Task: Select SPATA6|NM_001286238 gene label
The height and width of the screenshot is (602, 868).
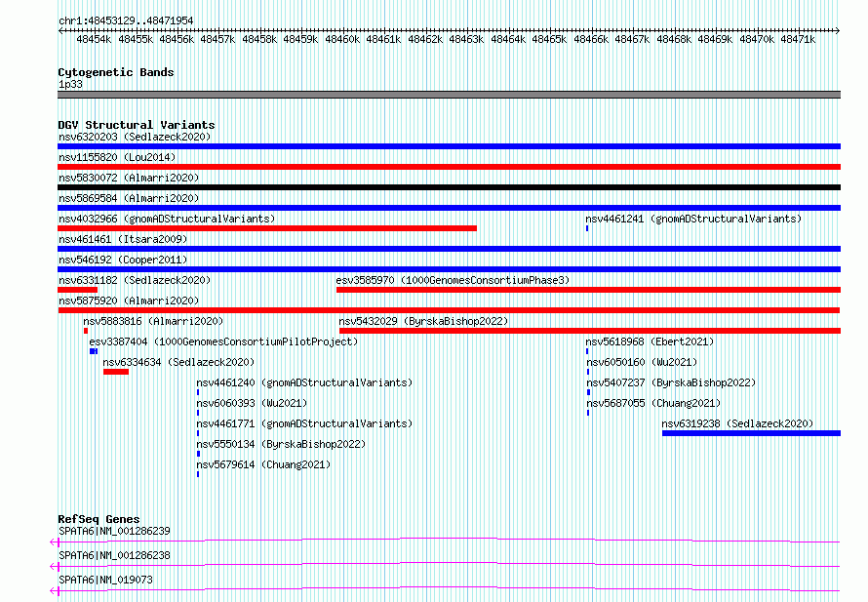Action: 114,555
